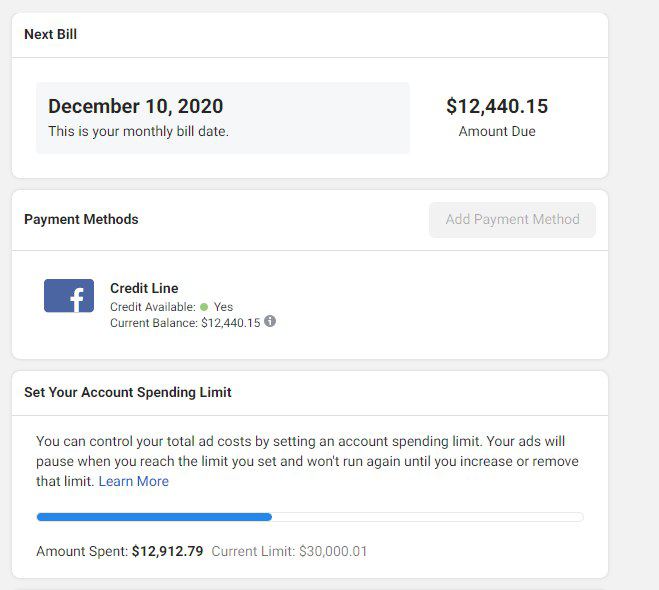Click the Next Bill section header
The height and width of the screenshot is (590, 659).
click(50, 34)
